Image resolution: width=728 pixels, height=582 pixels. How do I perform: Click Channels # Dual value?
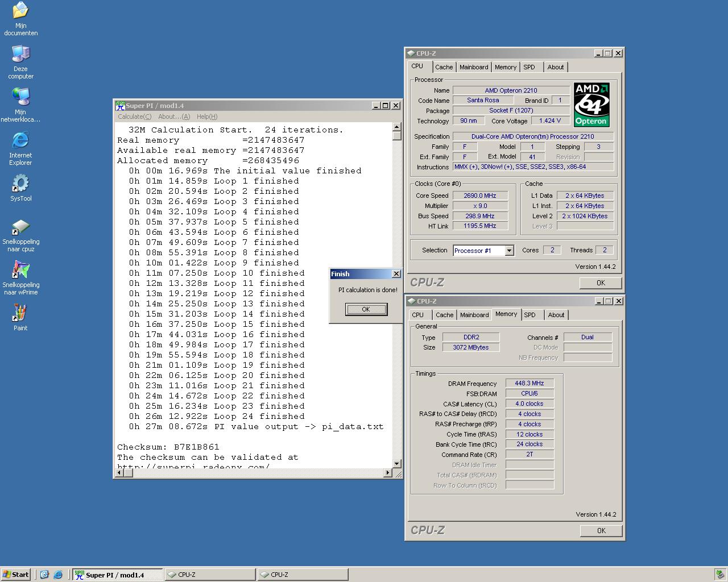(x=588, y=337)
